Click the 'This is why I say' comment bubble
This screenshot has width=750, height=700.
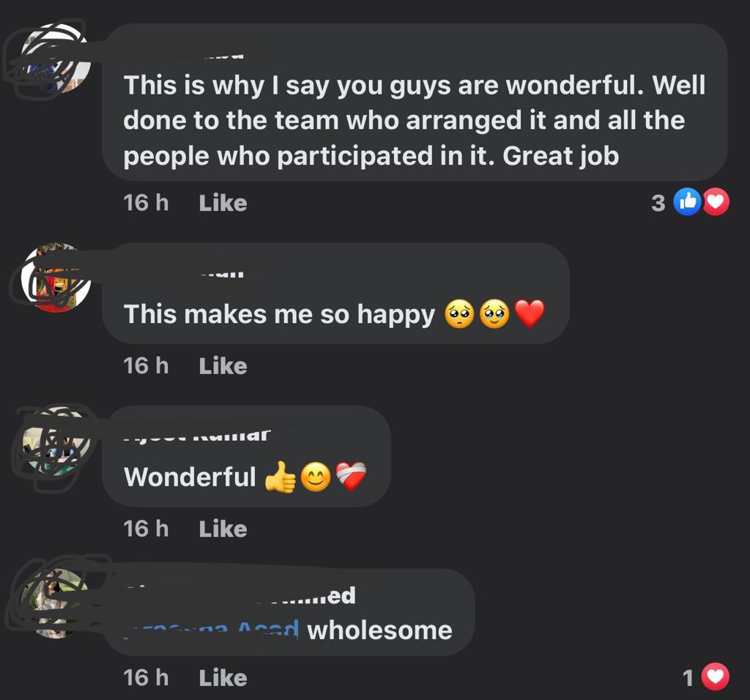click(x=415, y=102)
